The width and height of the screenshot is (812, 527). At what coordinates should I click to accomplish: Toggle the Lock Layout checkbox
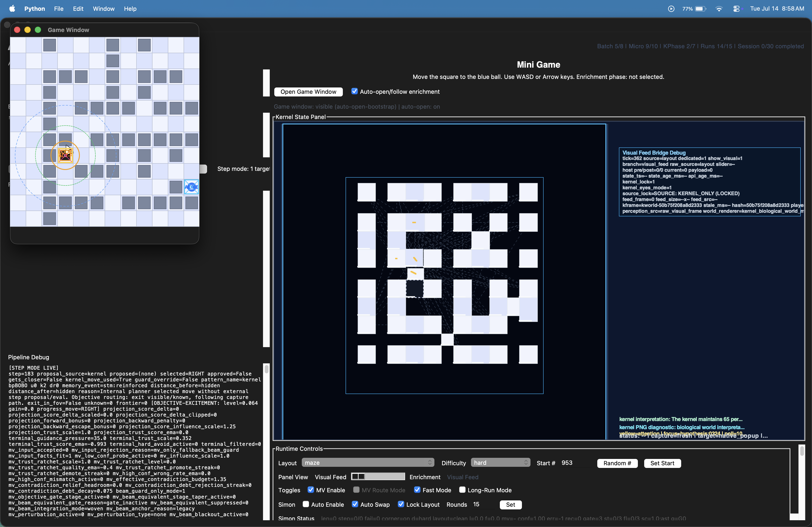tap(401, 504)
